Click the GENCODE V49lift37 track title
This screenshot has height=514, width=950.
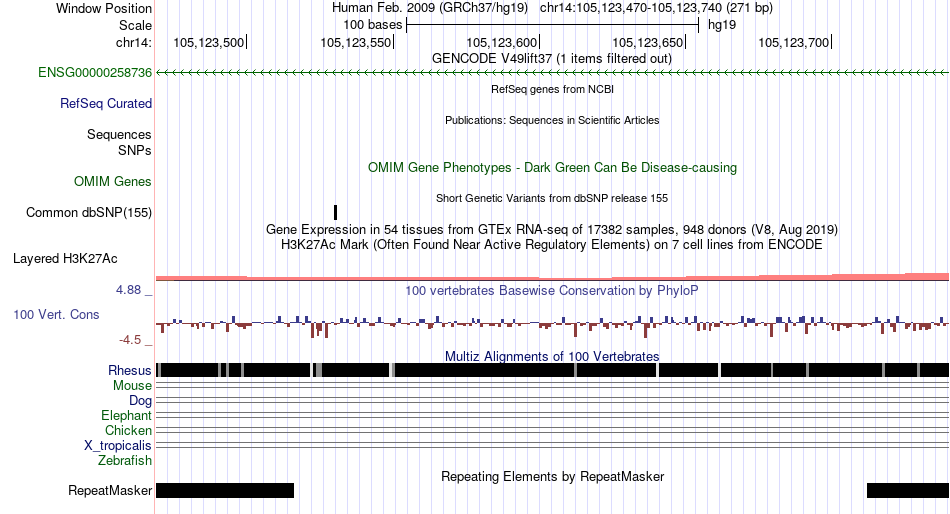click(552, 59)
